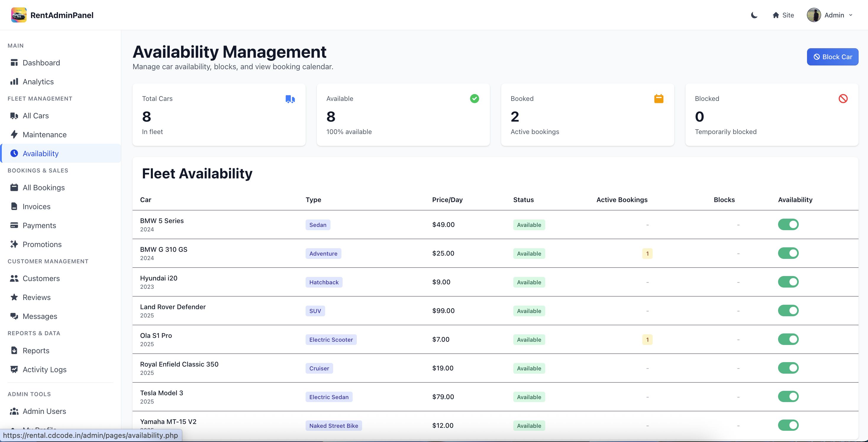
Task: Click the RentAdminPanel logo icon
Action: click(19, 15)
